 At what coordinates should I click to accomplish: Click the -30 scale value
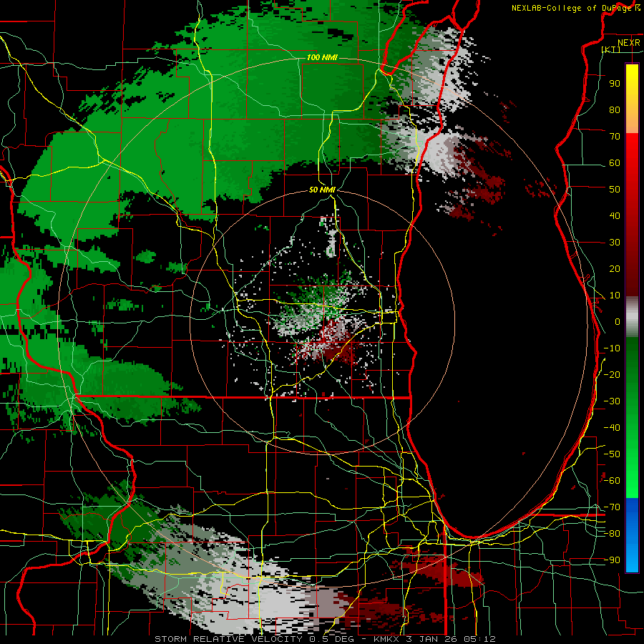[x=612, y=401]
